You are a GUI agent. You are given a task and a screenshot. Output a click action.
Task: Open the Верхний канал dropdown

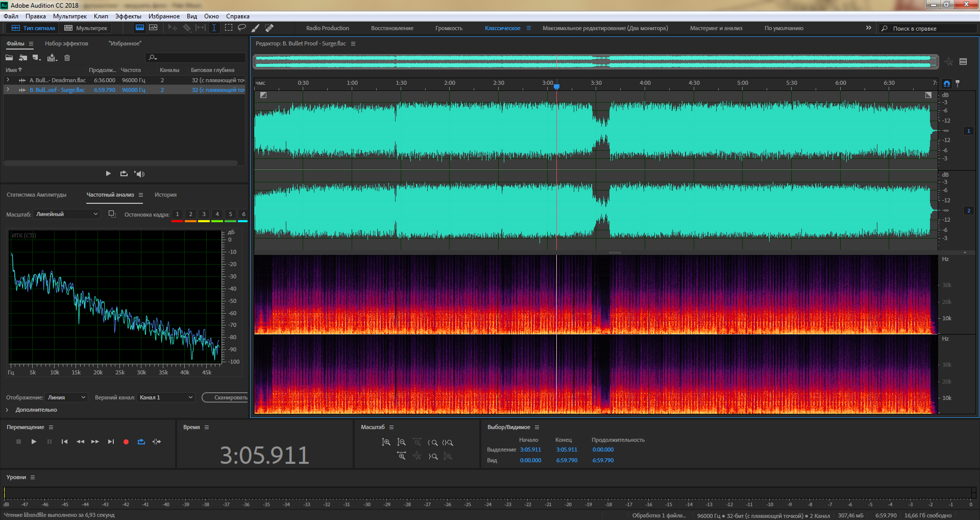pyautogui.click(x=166, y=397)
